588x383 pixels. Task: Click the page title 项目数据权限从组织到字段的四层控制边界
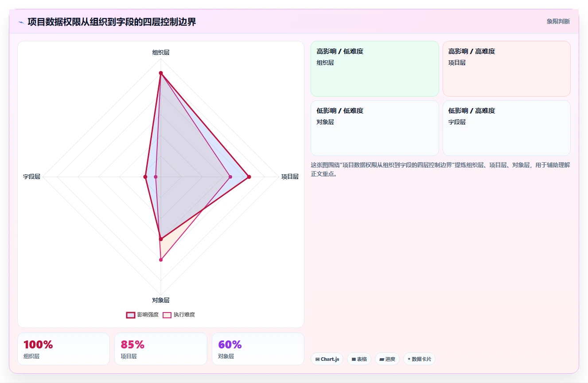click(112, 22)
